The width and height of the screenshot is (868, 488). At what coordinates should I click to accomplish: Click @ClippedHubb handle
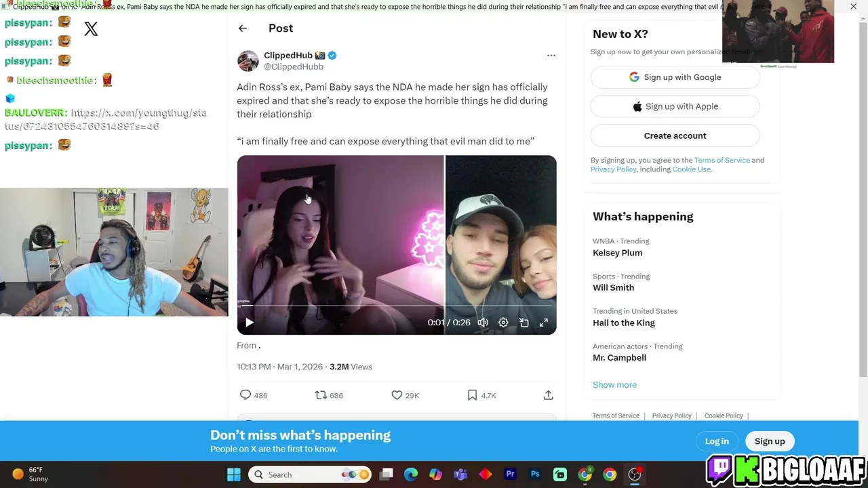tap(294, 66)
